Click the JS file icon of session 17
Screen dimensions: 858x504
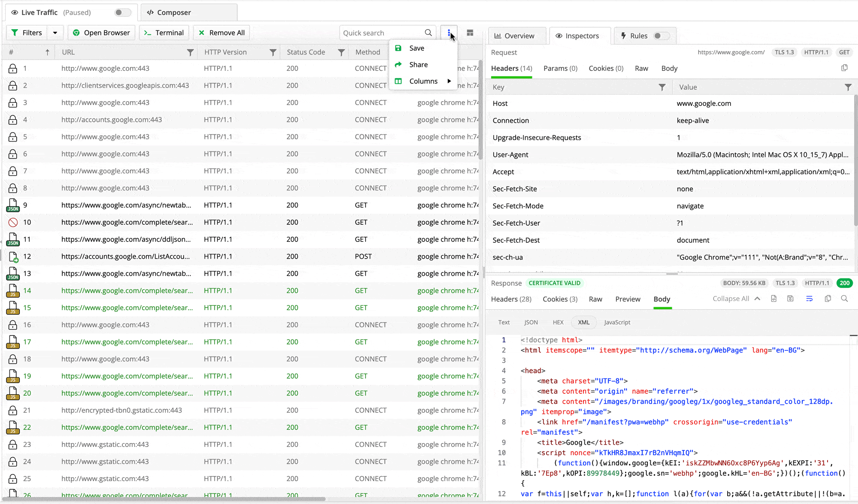13,342
